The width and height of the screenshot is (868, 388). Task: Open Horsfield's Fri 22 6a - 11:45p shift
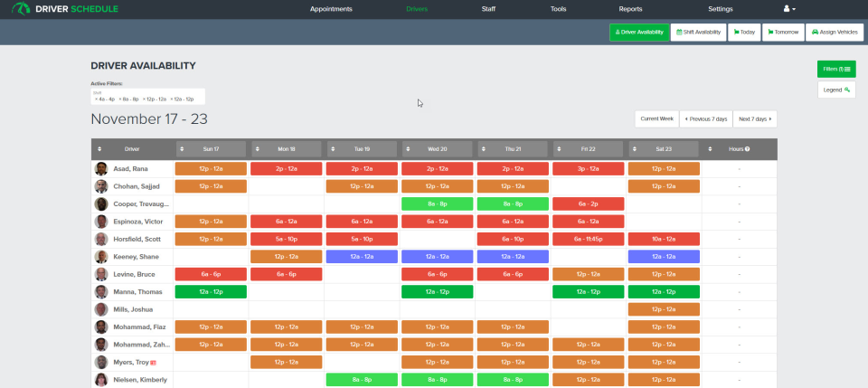tap(588, 239)
